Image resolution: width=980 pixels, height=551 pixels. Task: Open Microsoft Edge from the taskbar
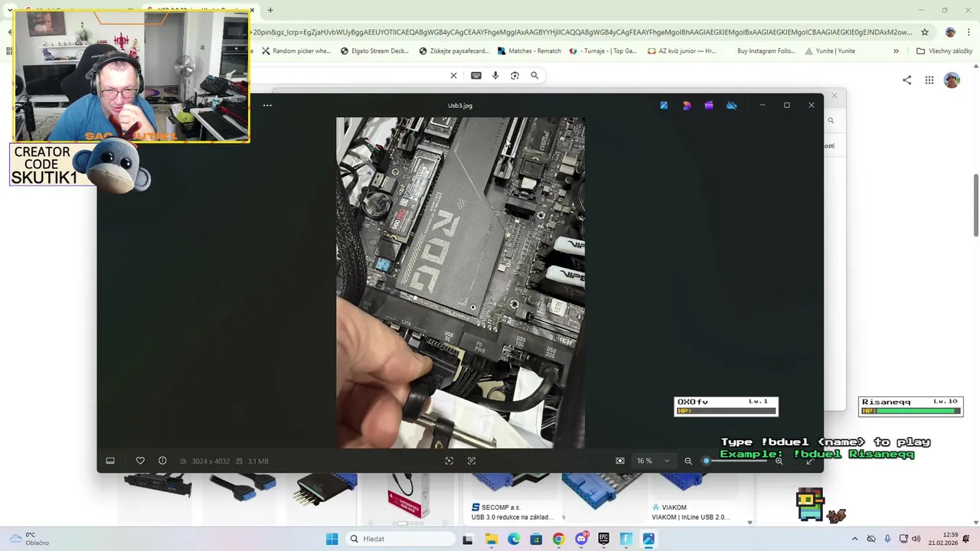(x=514, y=539)
